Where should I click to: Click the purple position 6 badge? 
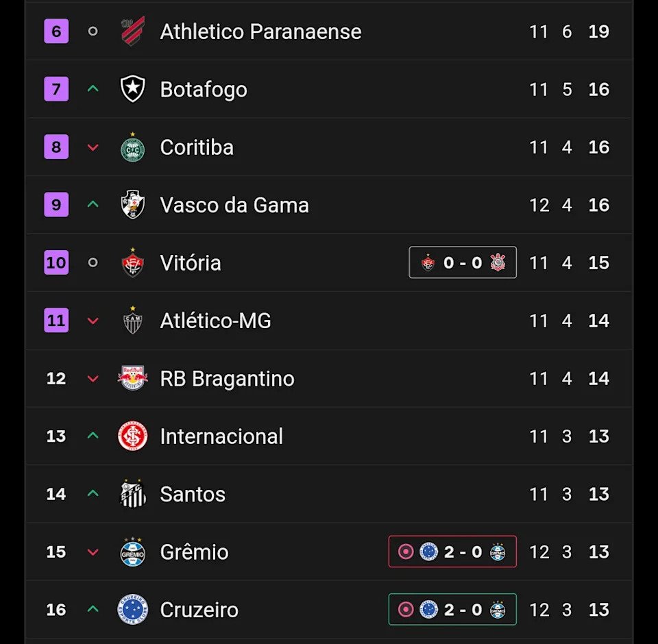coord(56,32)
